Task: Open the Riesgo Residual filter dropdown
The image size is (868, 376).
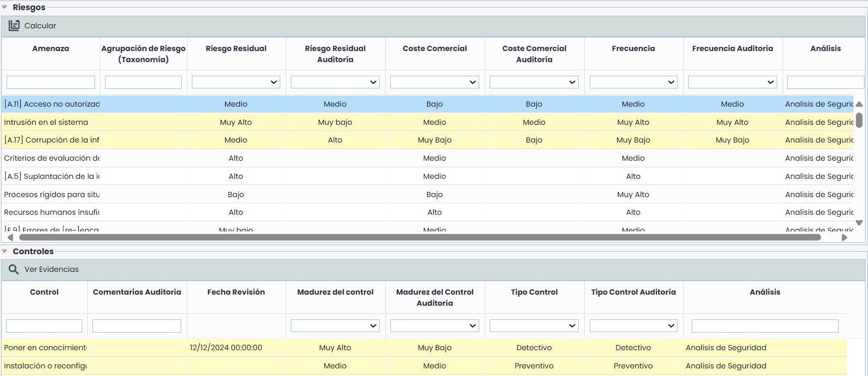Action: 236,82
